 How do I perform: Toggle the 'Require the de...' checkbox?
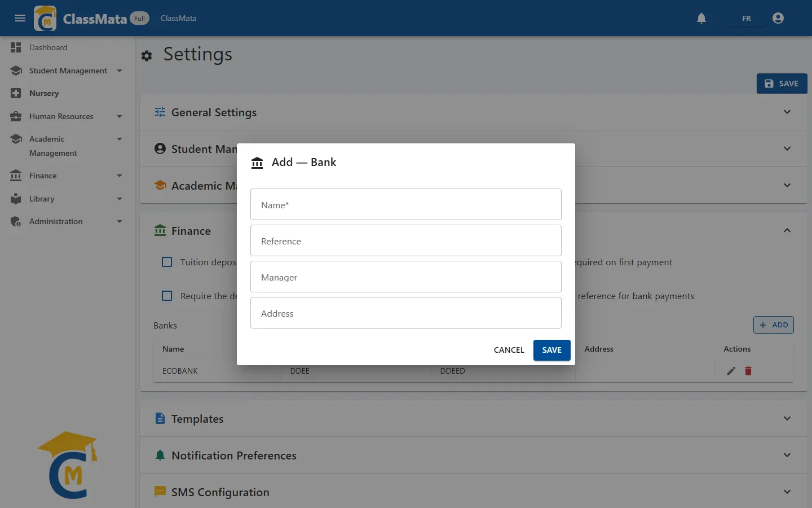(x=167, y=296)
